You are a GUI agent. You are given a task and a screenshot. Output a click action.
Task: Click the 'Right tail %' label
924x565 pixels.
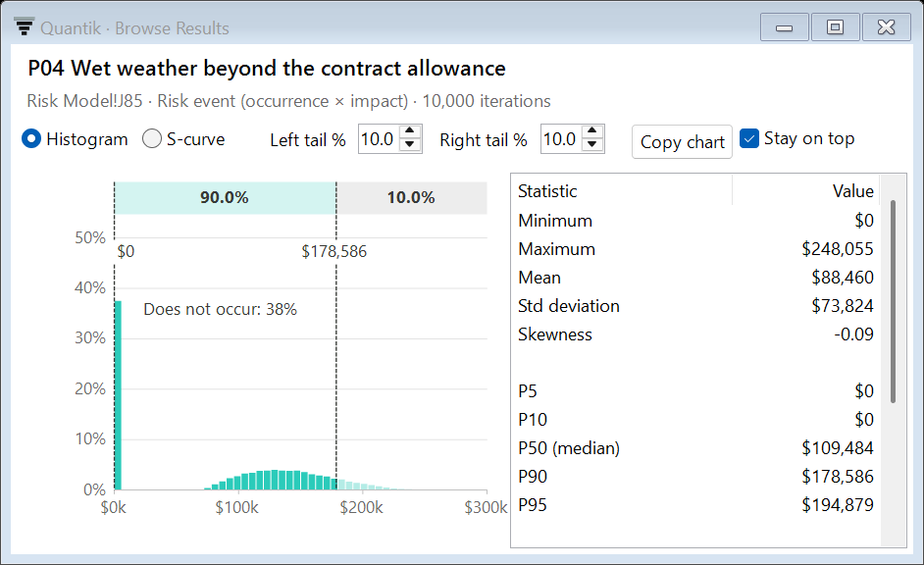point(484,140)
